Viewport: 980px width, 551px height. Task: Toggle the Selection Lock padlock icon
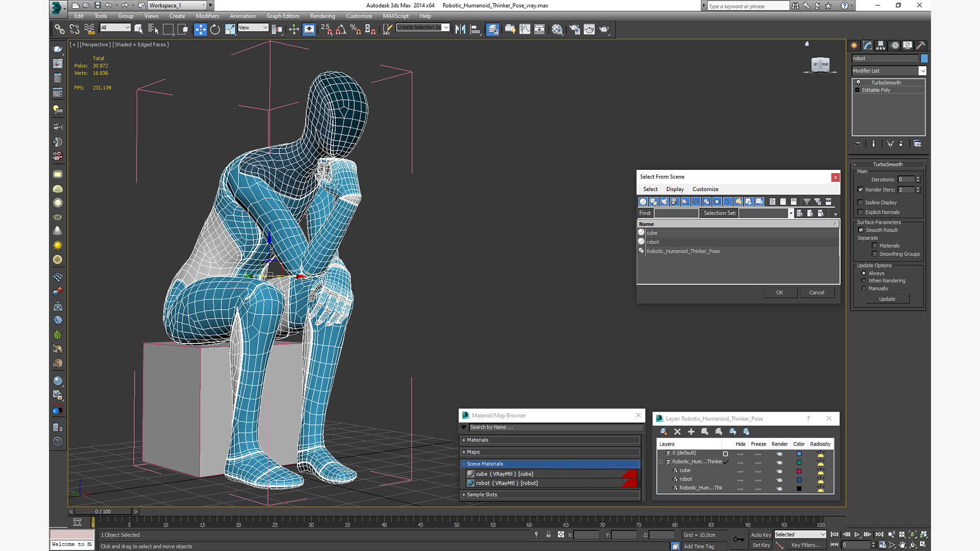tap(548, 535)
